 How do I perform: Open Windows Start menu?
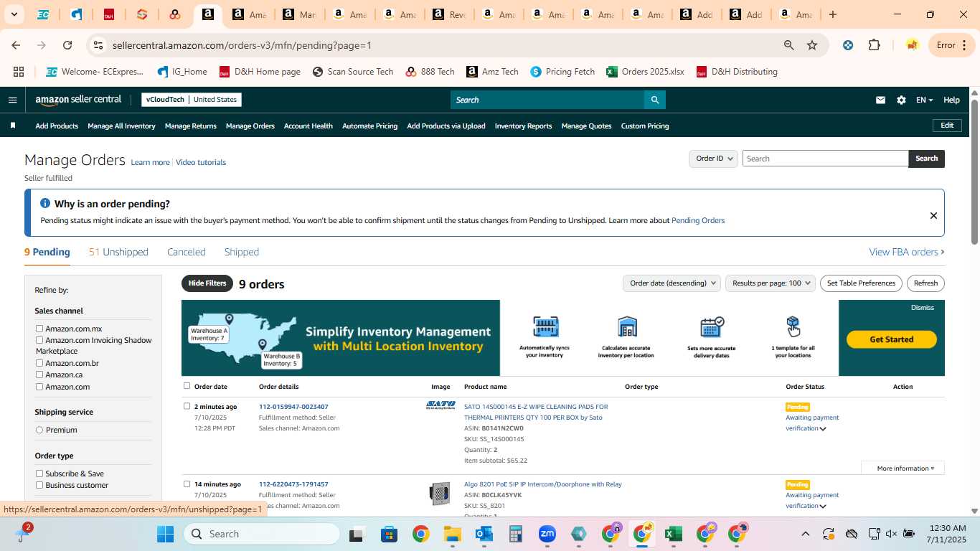tap(165, 534)
